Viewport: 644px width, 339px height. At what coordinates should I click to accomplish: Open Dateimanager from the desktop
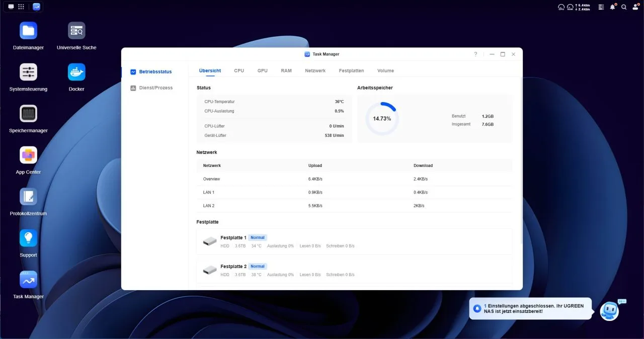[28, 31]
